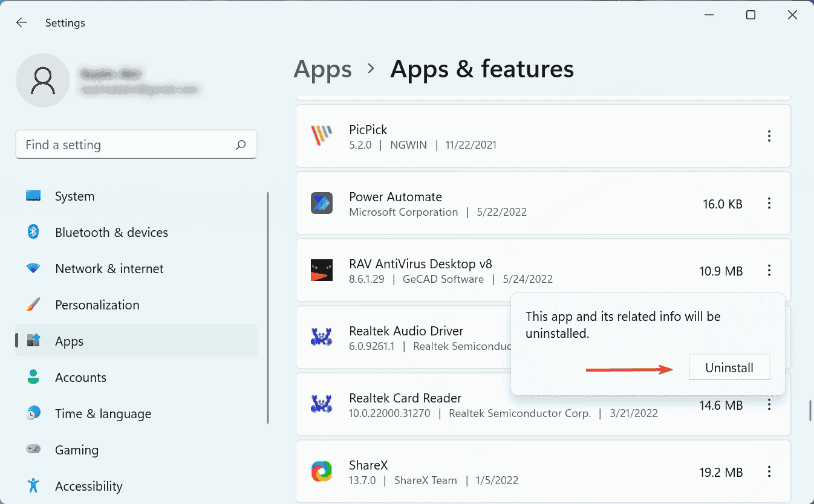Click the System monitor icon
Image resolution: width=814 pixels, height=504 pixels.
click(33, 196)
